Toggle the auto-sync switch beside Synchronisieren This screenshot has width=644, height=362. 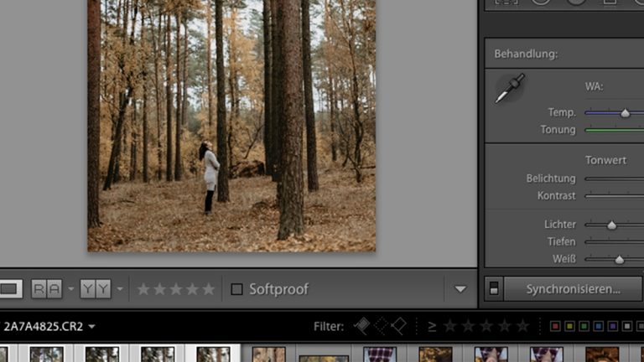(x=494, y=289)
